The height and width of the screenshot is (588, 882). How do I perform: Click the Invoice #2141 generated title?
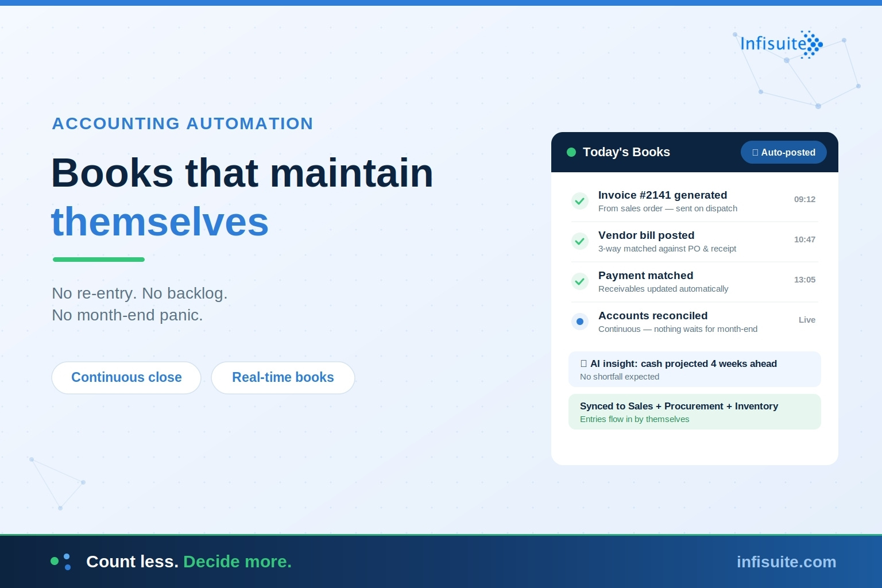pyautogui.click(x=663, y=195)
